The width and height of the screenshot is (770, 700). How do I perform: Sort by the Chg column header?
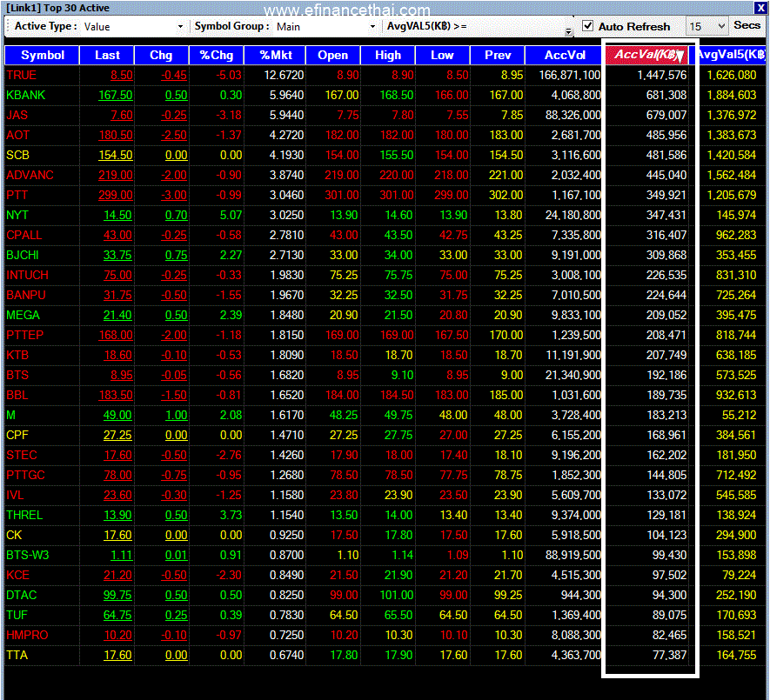point(161,55)
